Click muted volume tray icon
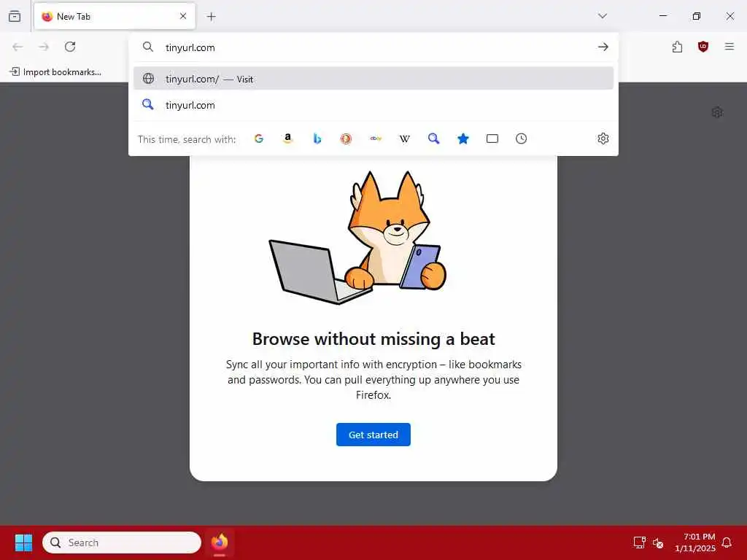The image size is (747, 560). [x=658, y=542]
